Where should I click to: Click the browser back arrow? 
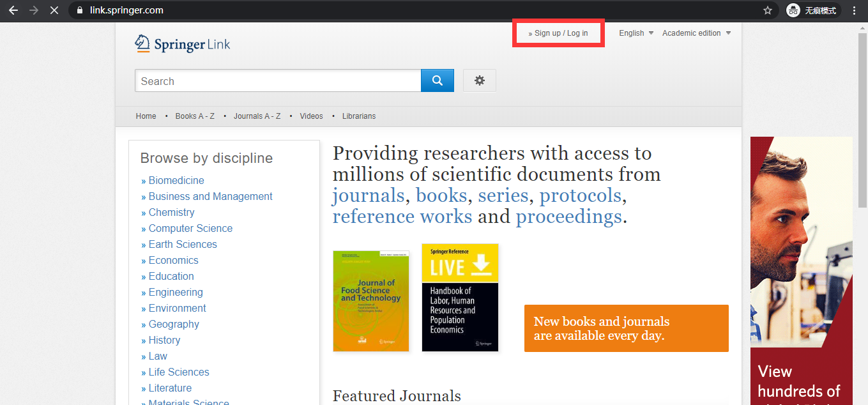coord(13,10)
